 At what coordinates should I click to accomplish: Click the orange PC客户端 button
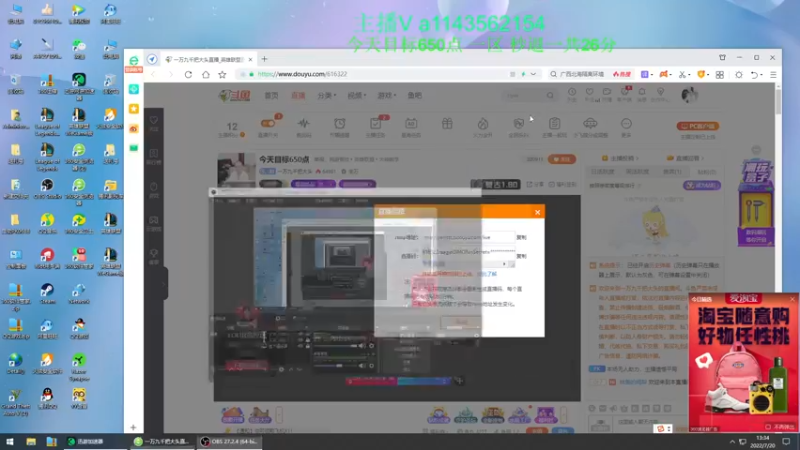697,126
